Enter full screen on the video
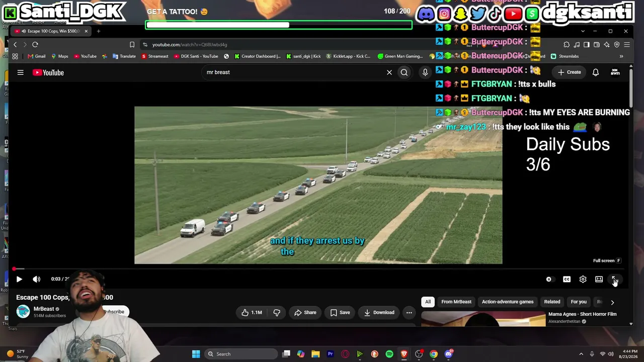The image size is (644, 362). pos(614,279)
